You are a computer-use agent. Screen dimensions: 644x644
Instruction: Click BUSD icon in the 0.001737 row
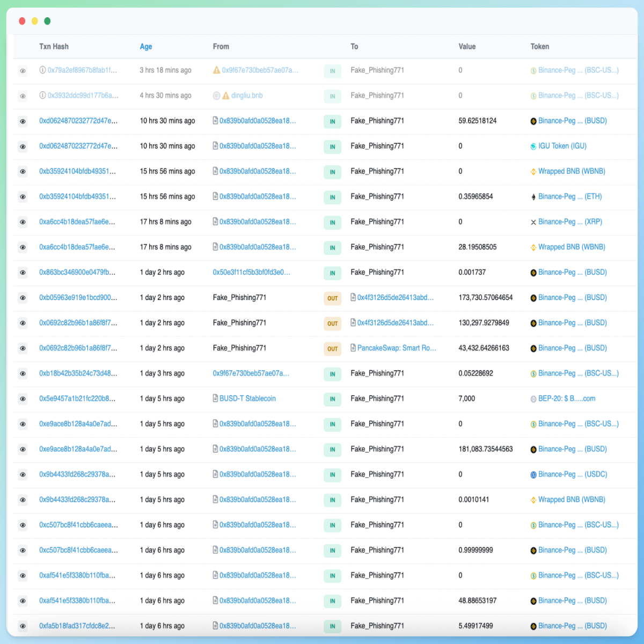[533, 273]
